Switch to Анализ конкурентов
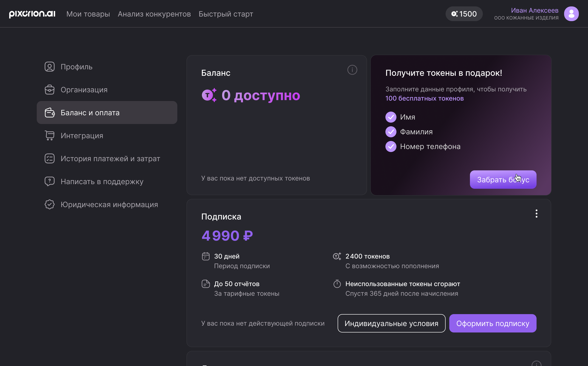The width and height of the screenshot is (588, 366). coord(154,14)
